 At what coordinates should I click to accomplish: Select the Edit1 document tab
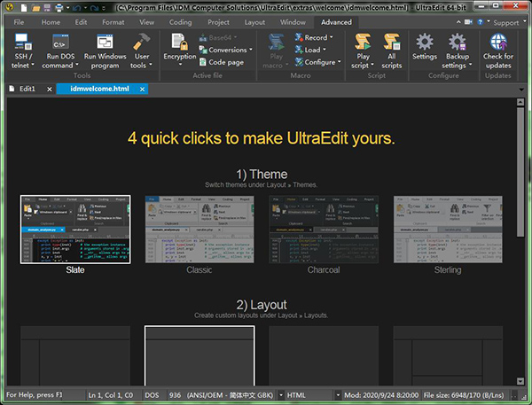click(x=27, y=89)
